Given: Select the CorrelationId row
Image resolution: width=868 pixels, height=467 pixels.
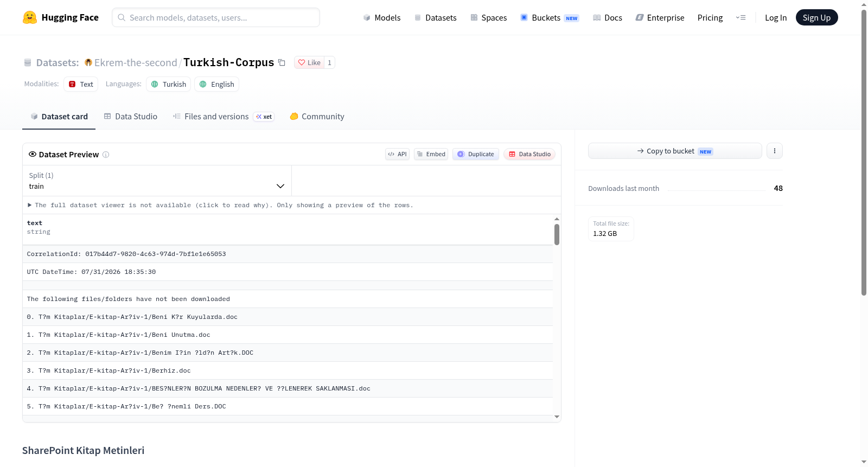Looking at the screenshot, I should pos(288,254).
